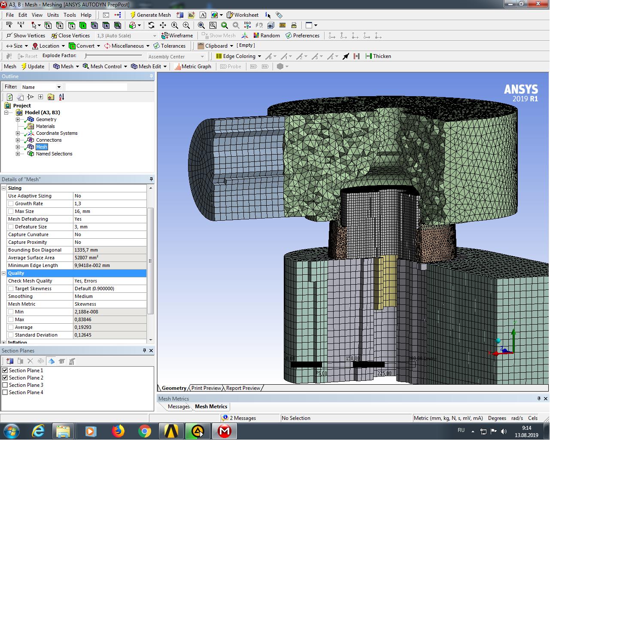This screenshot has height=644, width=644.
Task: Click the Explode Factor slider
Action: [x=87, y=56]
